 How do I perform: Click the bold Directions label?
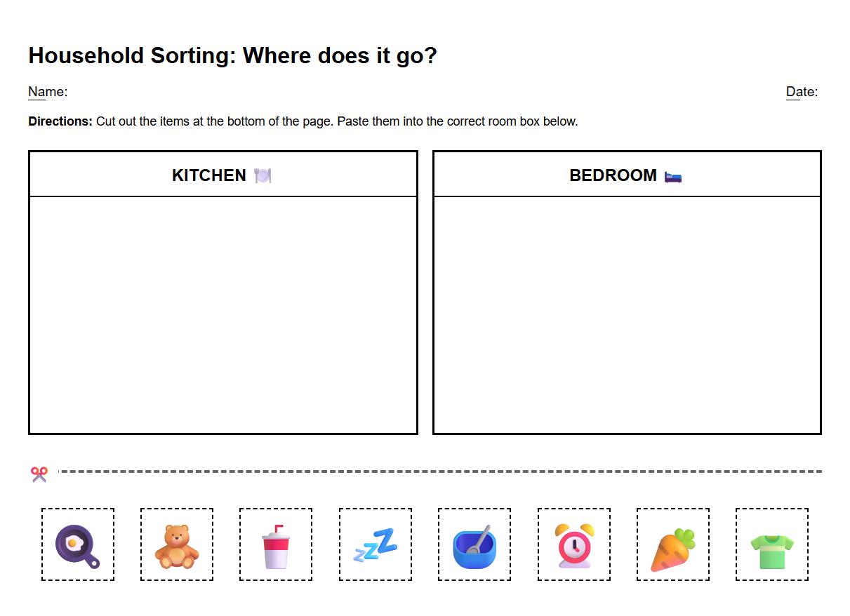[x=60, y=121]
